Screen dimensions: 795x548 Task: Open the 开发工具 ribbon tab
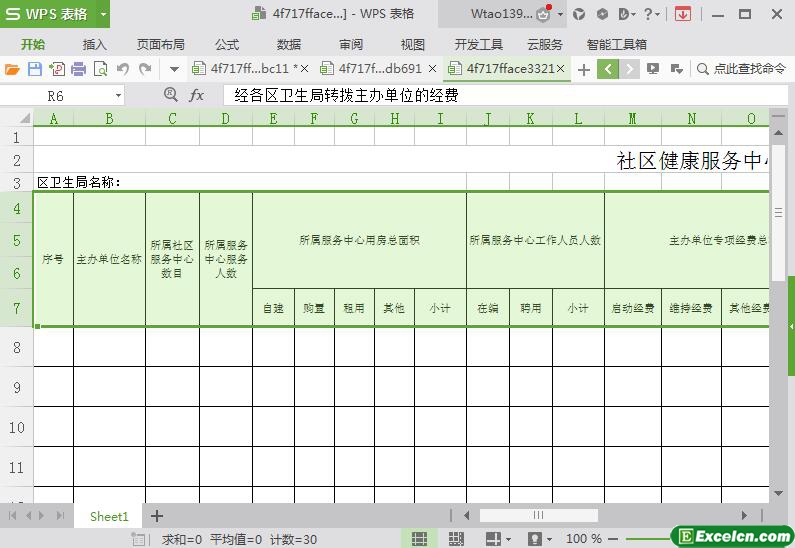click(x=479, y=45)
